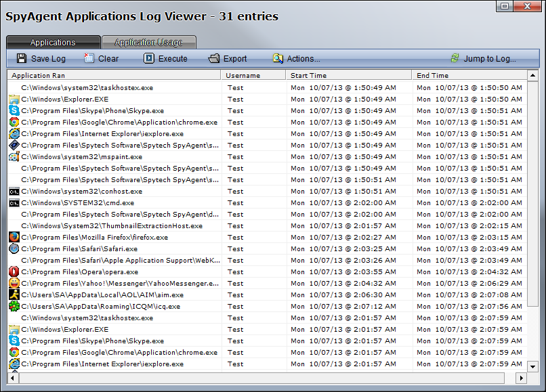Sort by Start Time column header
546x392 pixels.
348,76
